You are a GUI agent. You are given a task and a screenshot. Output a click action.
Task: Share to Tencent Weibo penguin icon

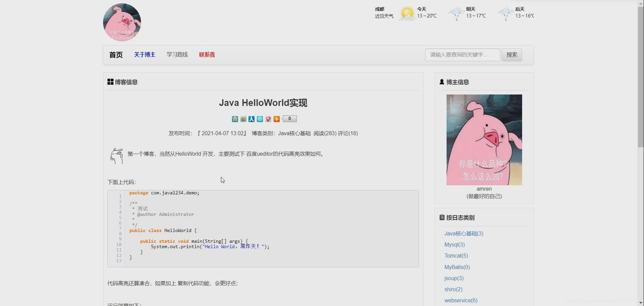coord(268,119)
